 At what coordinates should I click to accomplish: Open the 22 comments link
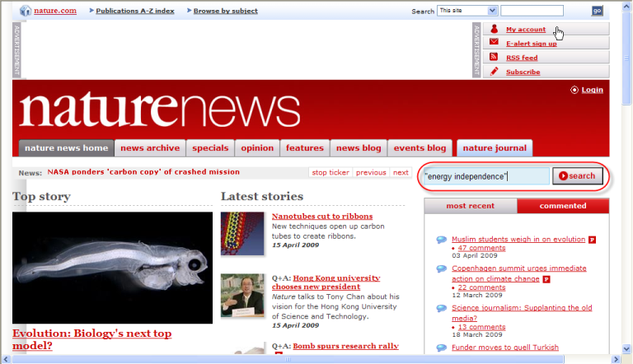[481, 287]
